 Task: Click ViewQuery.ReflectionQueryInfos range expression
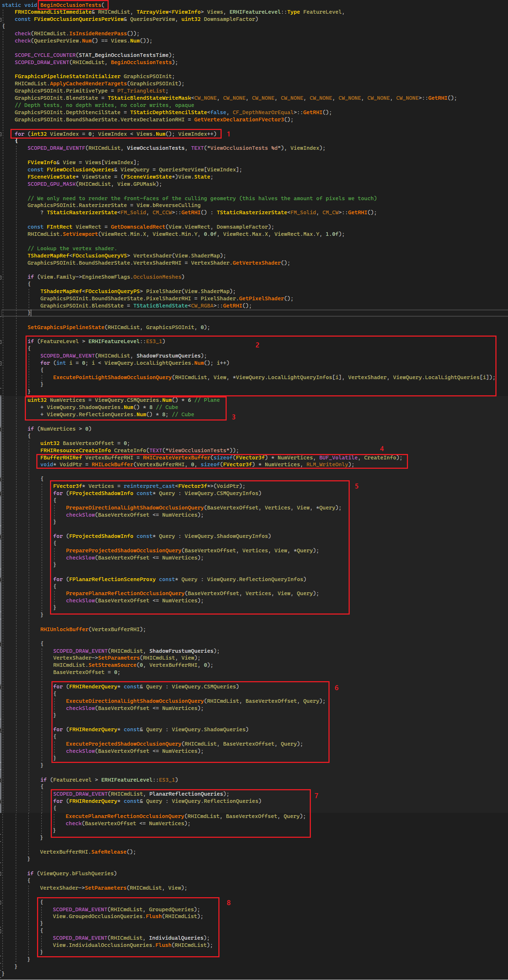click(255, 580)
